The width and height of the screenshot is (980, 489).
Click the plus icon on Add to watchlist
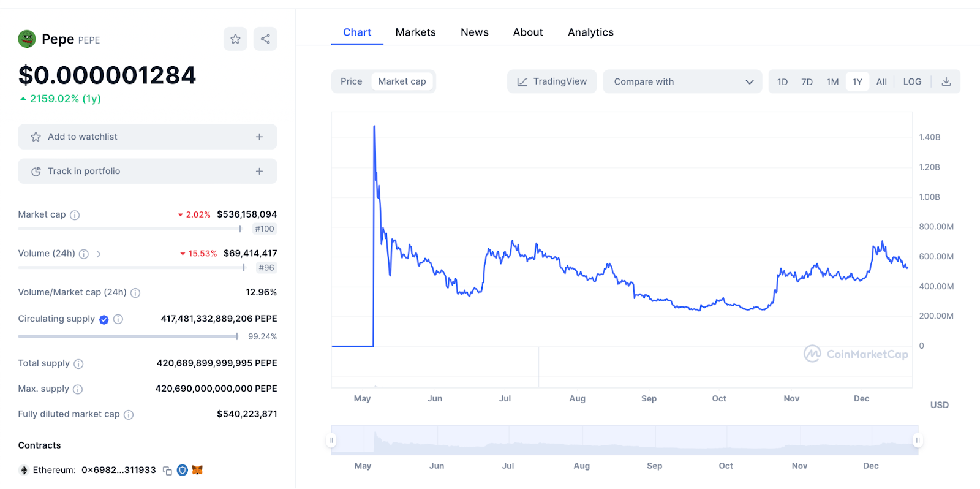click(x=259, y=137)
